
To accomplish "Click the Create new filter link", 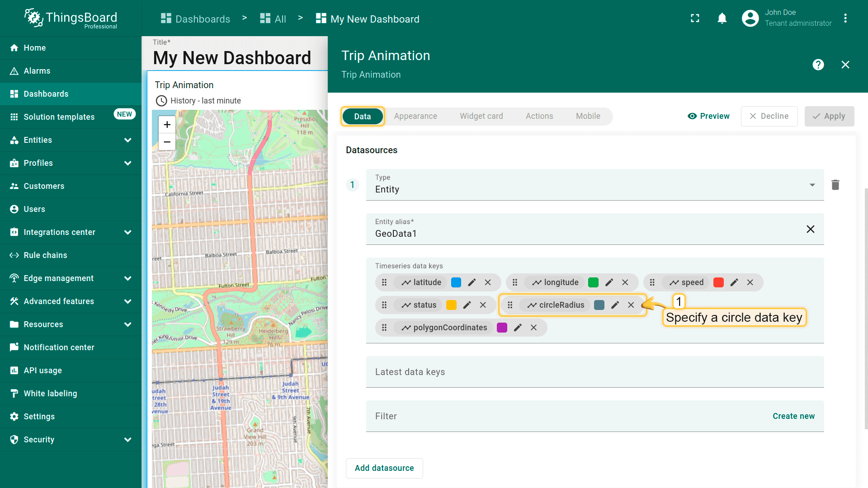I will (793, 416).
